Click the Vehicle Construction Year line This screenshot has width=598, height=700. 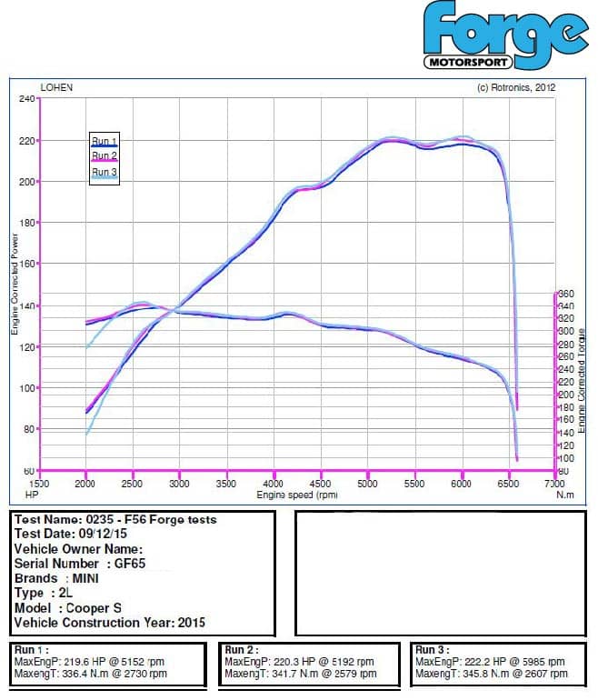pyautogui.click(x=110, y=623)
